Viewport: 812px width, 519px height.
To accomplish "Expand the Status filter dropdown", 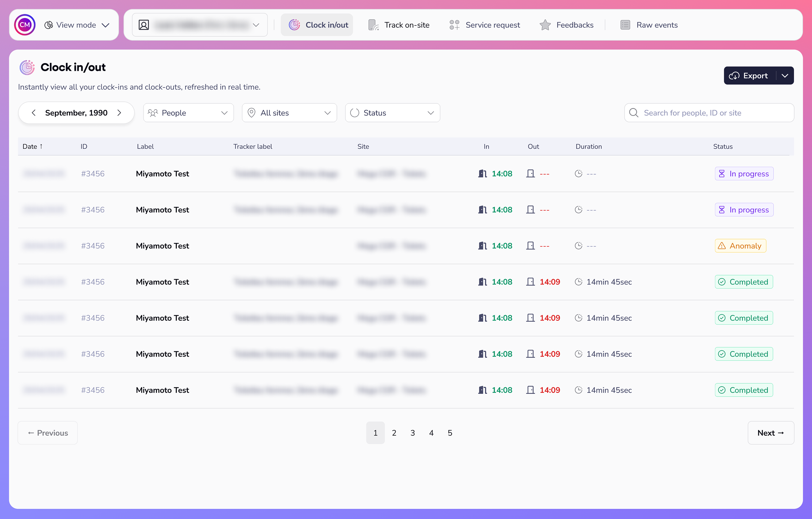I will [392, 113].
